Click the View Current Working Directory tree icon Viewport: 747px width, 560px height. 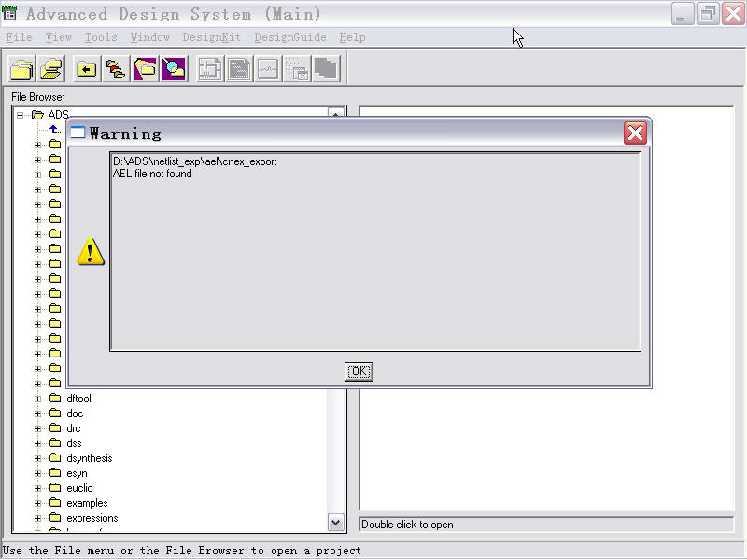coord(116,69)
